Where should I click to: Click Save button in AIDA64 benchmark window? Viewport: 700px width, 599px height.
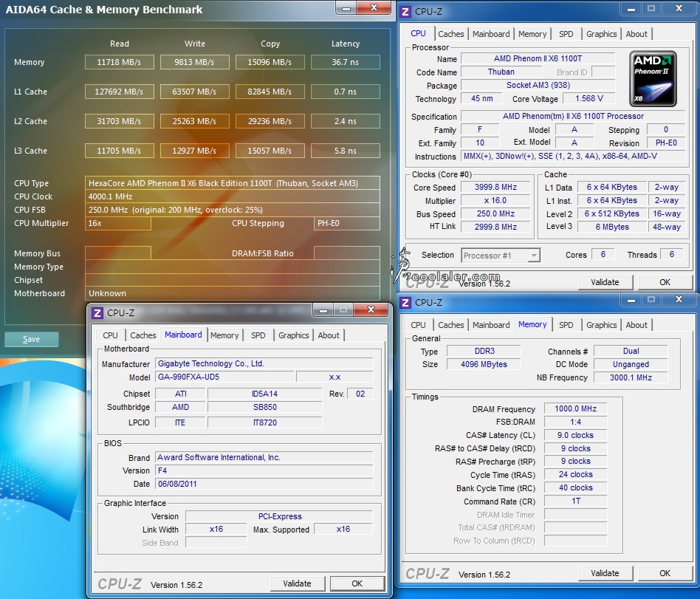pyautogui.click(x=31, y=340)
